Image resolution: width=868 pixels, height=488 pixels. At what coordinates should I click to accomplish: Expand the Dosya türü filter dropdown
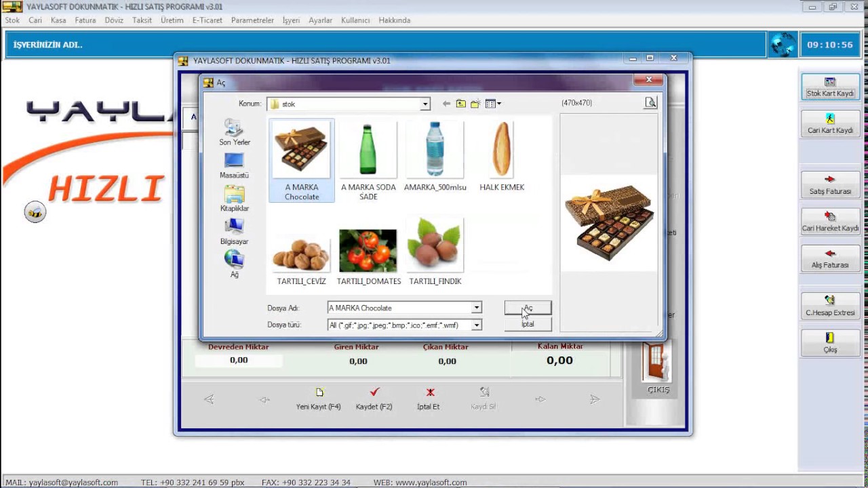[x=477, y=325]
